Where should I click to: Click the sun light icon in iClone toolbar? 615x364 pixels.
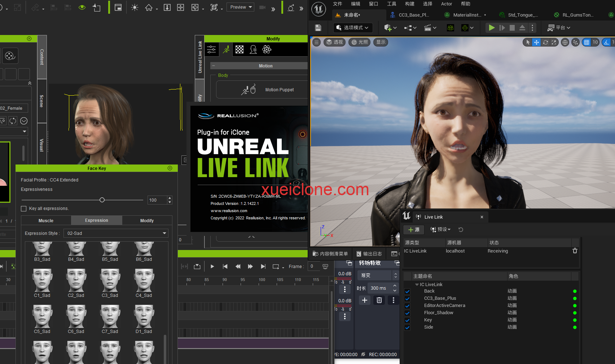135,8
